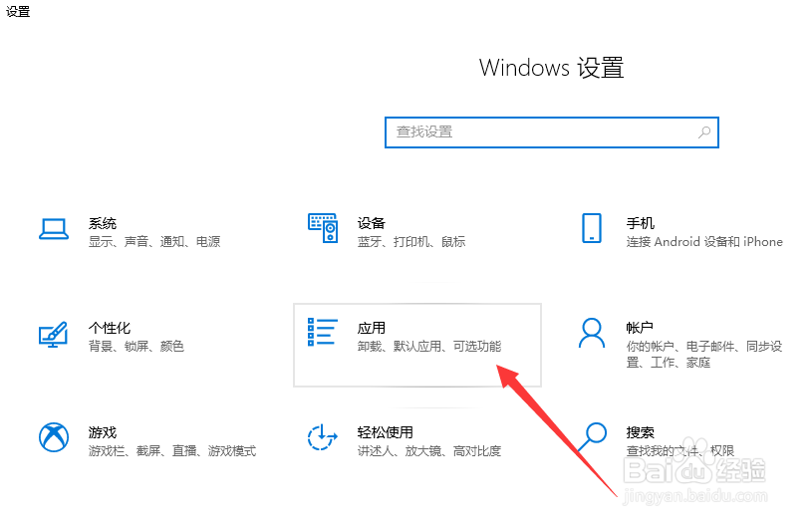Click the text 蓝牙、打印机、鼠标
This screenshot has width=812, height=524.
411,242
